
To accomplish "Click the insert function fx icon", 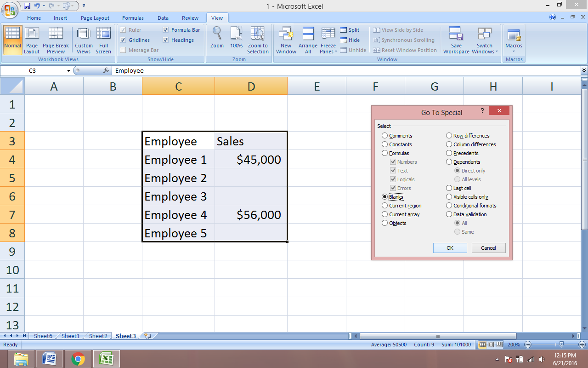I will 106,70.
